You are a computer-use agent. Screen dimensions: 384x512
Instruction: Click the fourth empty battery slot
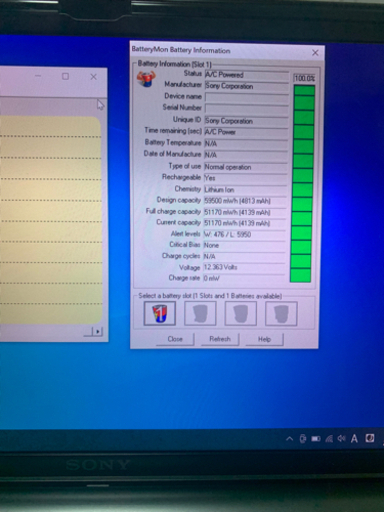[x=281, y=313]
